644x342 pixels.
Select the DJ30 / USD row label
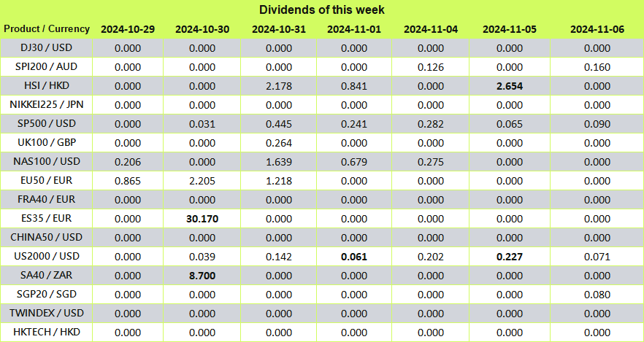pos(47,48)
